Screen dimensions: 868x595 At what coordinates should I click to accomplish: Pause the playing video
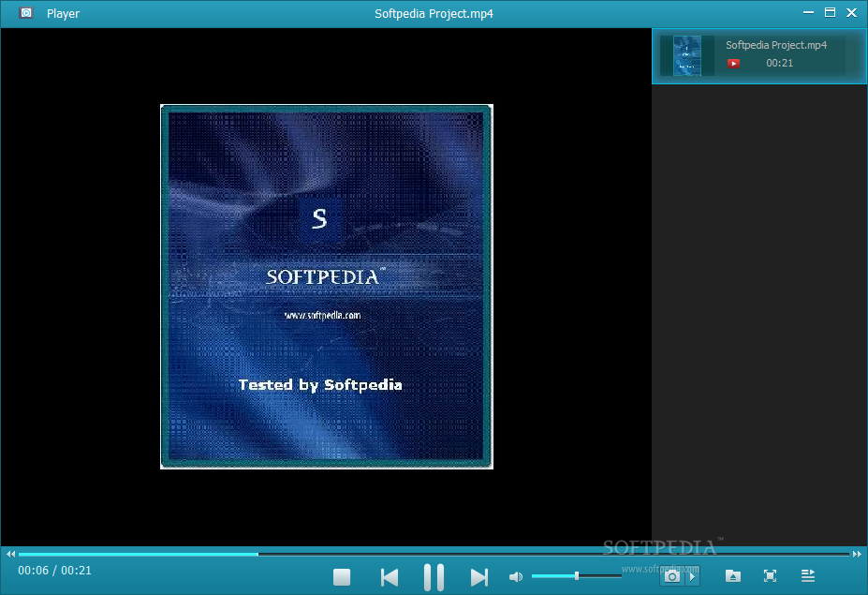(434, 577)
